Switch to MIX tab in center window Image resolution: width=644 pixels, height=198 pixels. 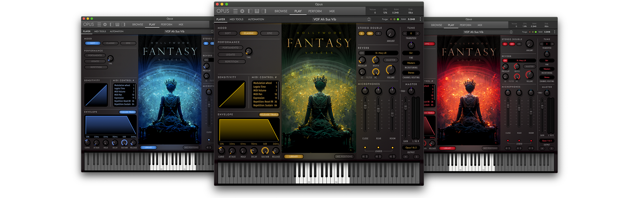pos(332,11)
